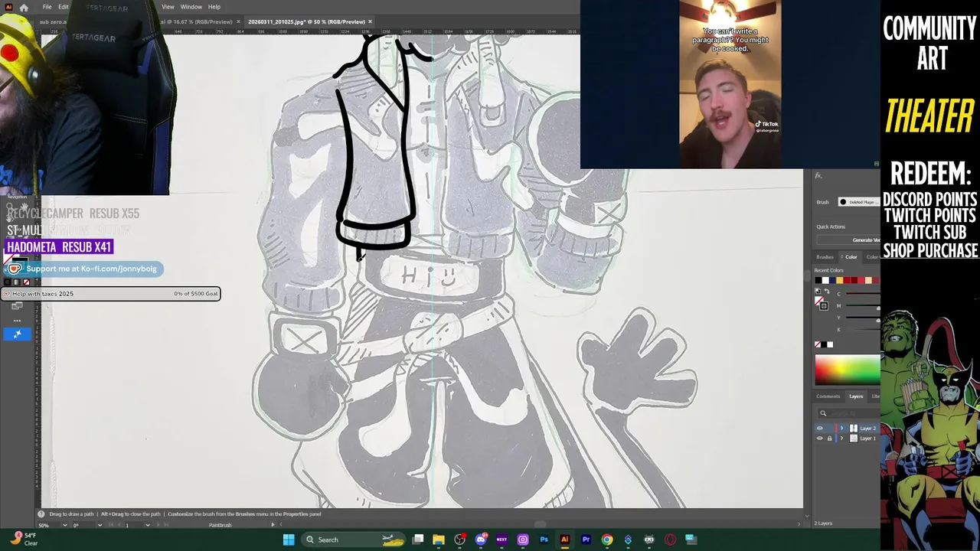Screen dimensions: 980x551
Task: Adjust the Magenta (M) slider
Action: pyautogui.click(x=864, y=308)
